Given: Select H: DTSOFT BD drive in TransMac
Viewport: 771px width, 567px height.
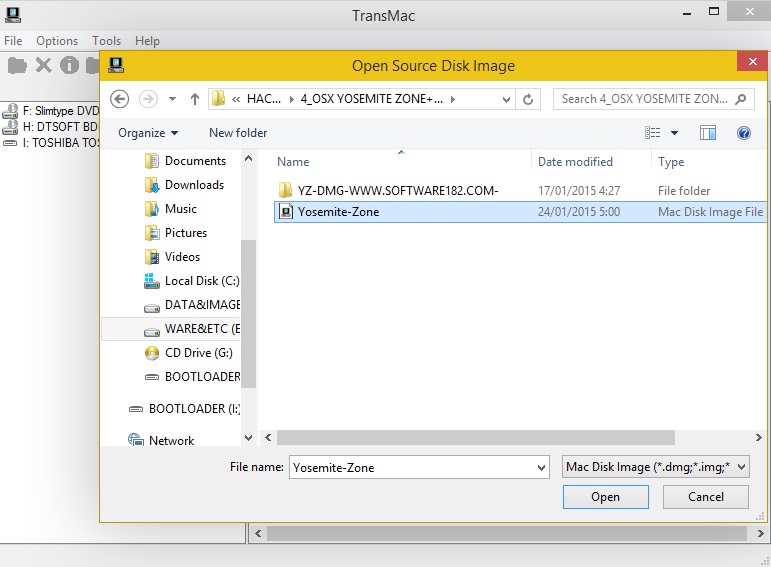Looking at the screenshot, I should point(52,127).
